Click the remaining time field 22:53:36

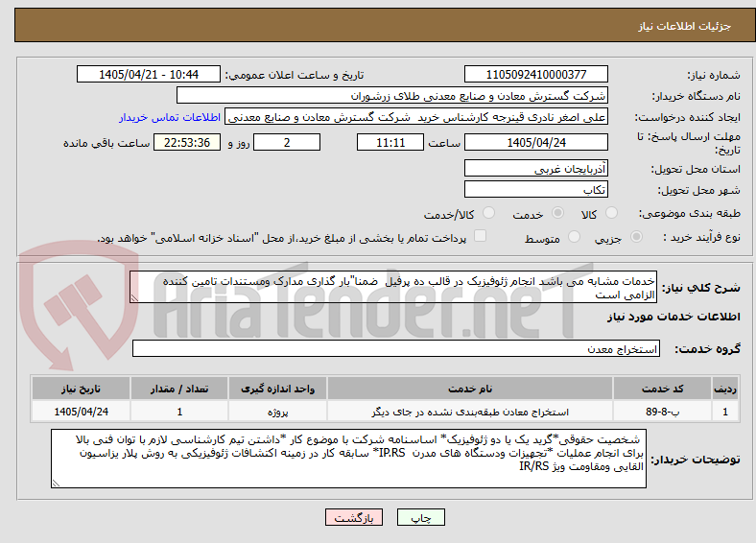coord(187,142)
